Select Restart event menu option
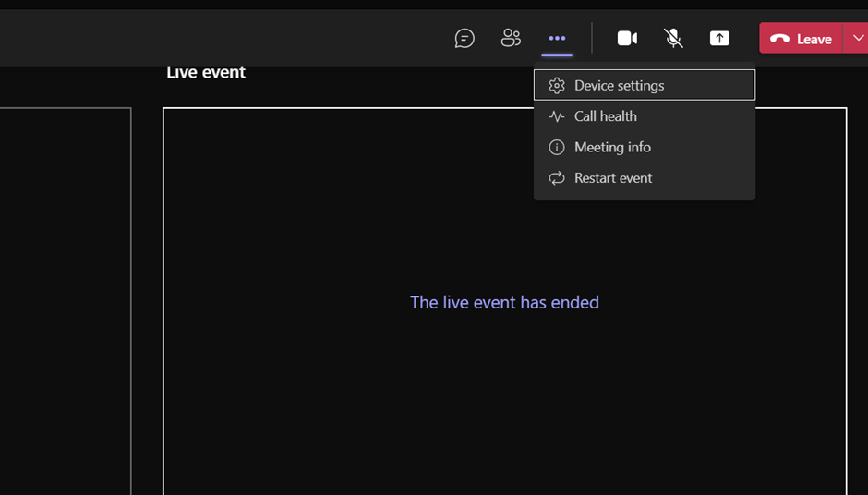 tap(613, 178)
